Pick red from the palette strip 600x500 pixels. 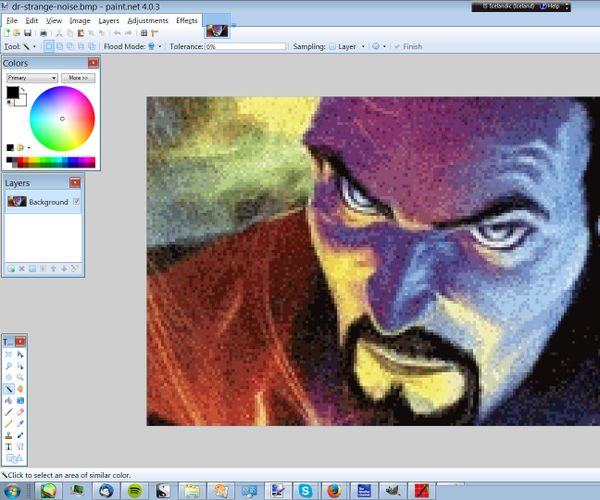pyautogui.click(x=21, y=160)
